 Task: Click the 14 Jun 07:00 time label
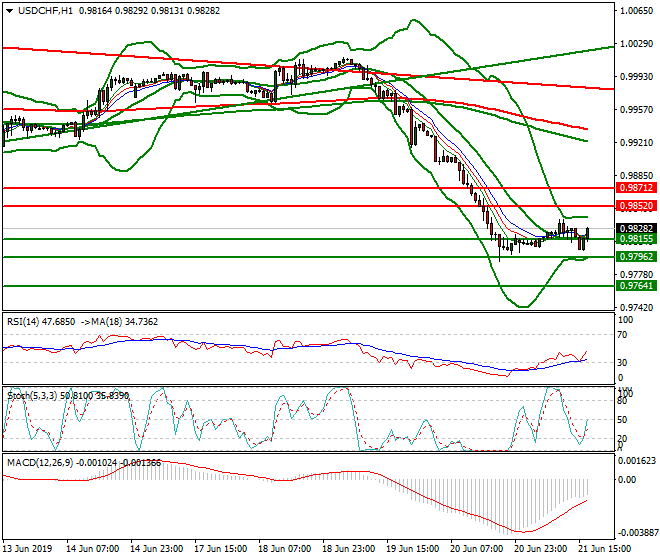coord(93,549)
